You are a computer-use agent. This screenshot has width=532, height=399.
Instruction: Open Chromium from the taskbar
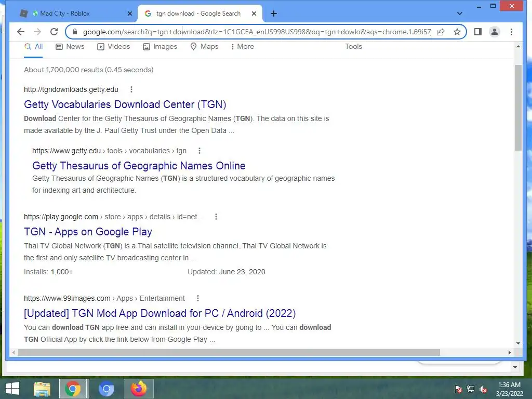click(x=106, y=389)
